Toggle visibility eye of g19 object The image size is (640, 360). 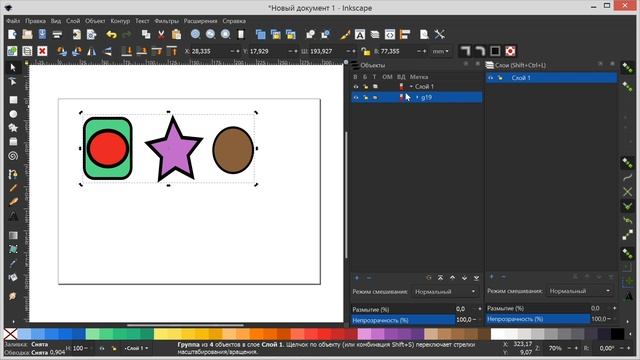coord(356,98)
